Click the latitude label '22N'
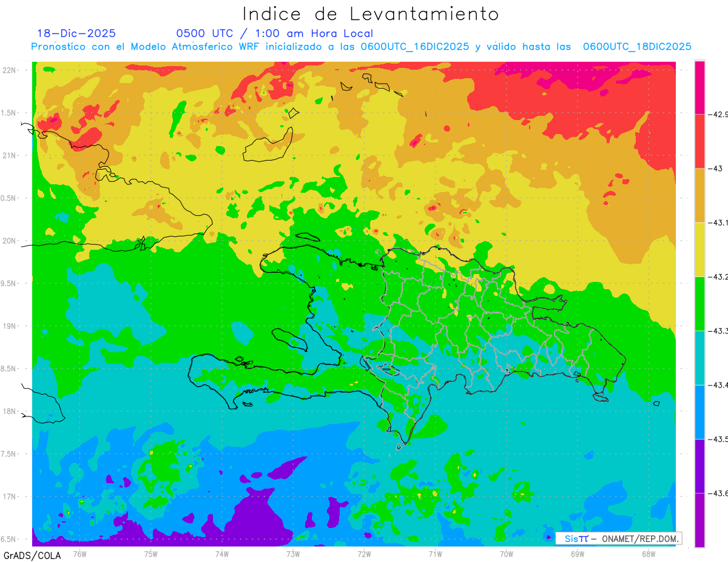The height and width of the screenshot is (562, 728). click(x=10, y=70)
